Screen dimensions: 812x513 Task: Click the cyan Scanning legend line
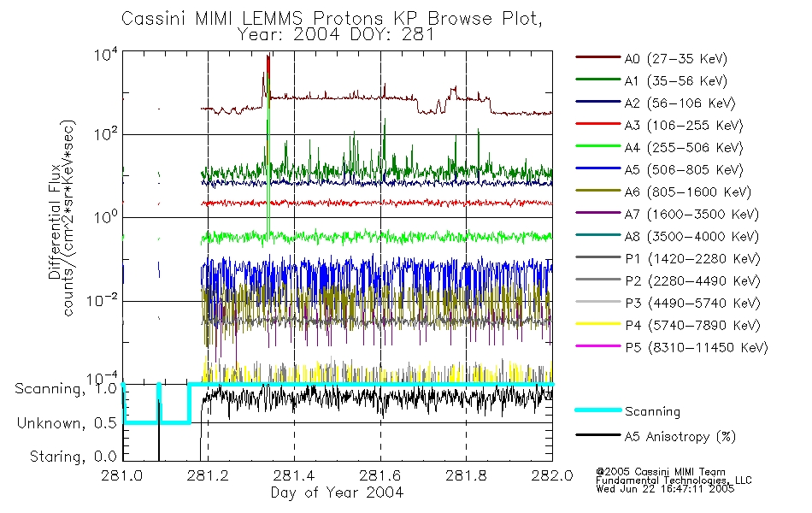click(x=597, y=410)
